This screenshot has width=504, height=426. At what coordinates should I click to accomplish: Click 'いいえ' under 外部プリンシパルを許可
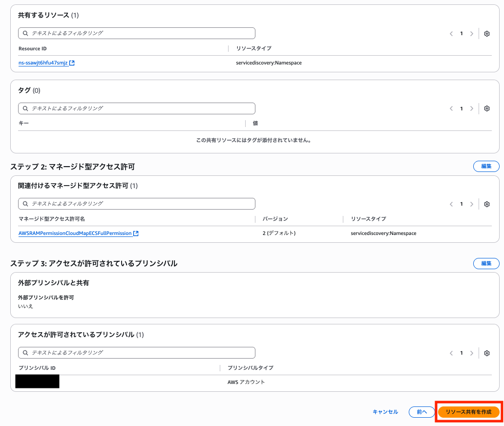(25, 306)
